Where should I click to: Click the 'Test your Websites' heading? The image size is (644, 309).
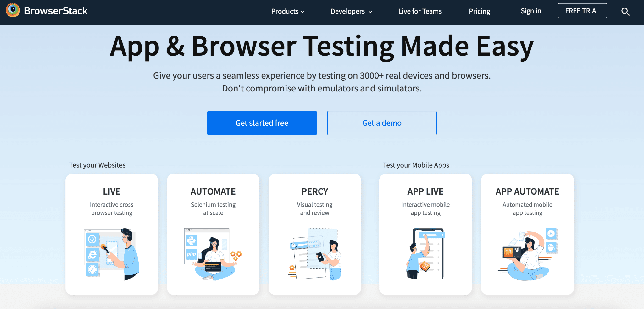pos(97,165)
